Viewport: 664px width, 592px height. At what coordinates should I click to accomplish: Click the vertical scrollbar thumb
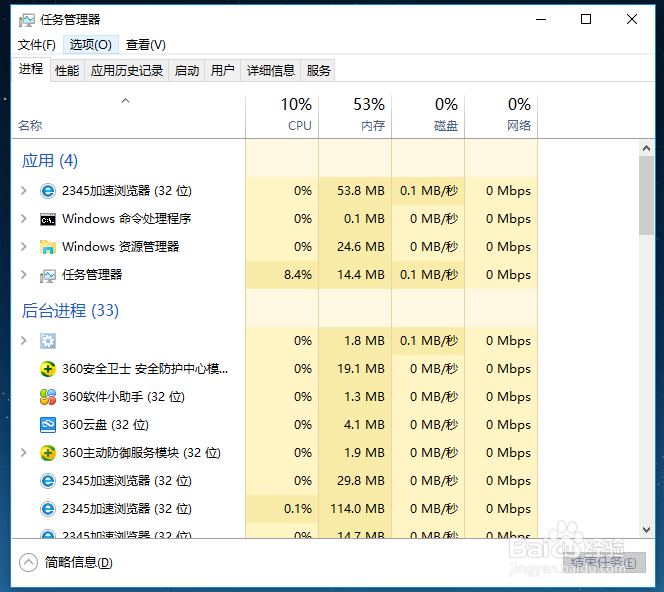coord(646,195)
